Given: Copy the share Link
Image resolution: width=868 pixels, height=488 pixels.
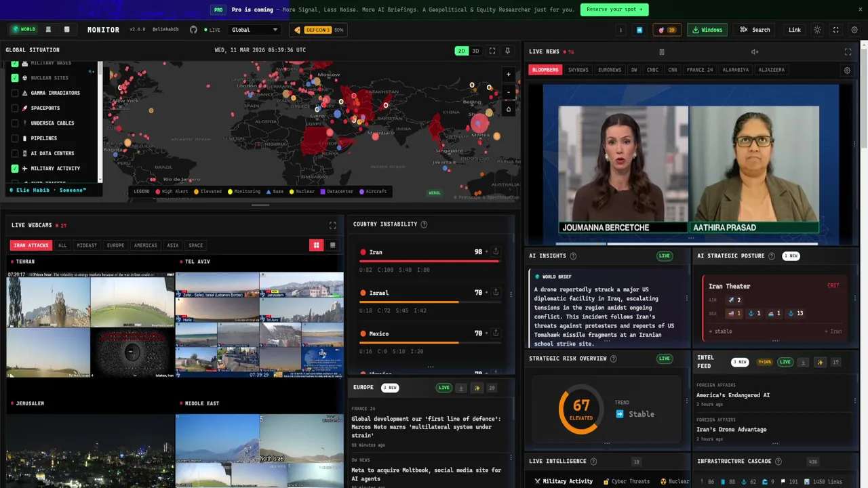Looking at the screenshot, I should (795, 30).
